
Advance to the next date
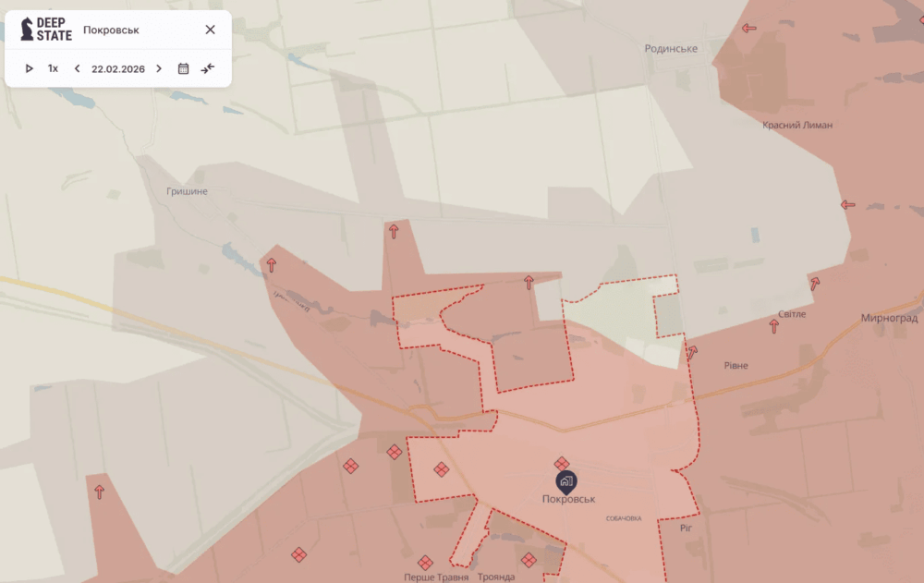tap(159, 68)
